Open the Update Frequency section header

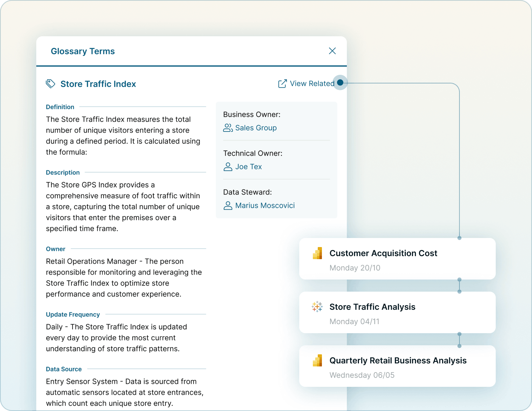pyautogui.click(x=73, y=314)
